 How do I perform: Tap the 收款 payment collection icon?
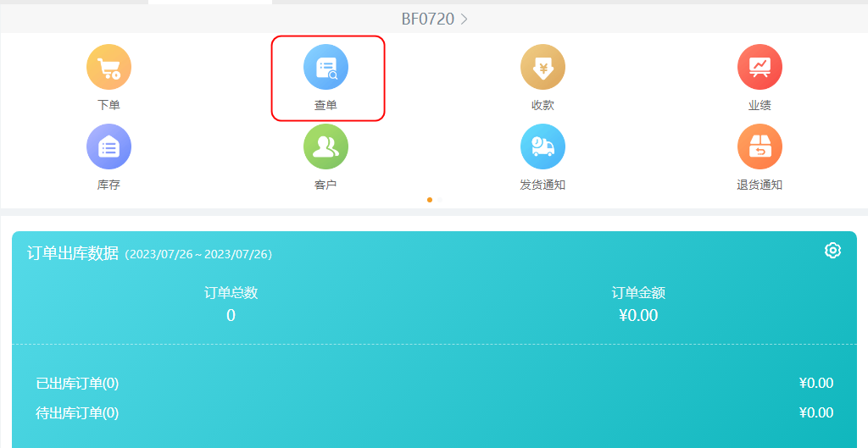click(542, 68)
